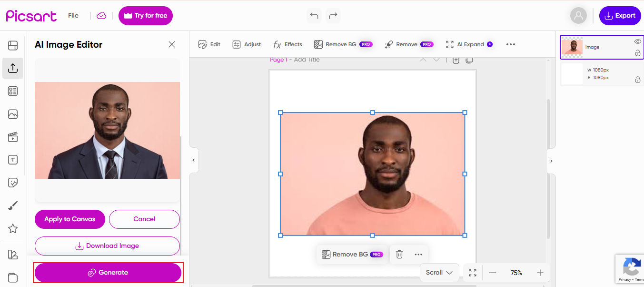The image size is (644, 287).
Task: Select the Remove object tool
Action: click(409, 44)
